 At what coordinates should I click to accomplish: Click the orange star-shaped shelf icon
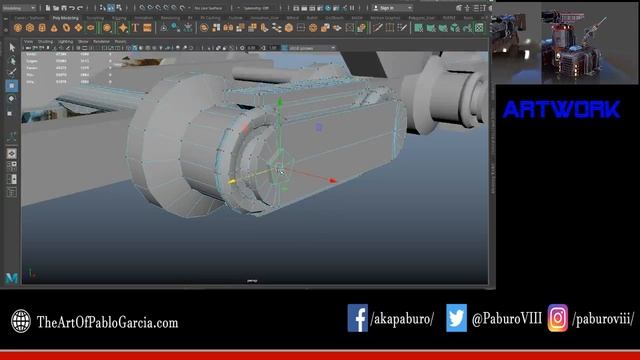(x=123, y=28)
